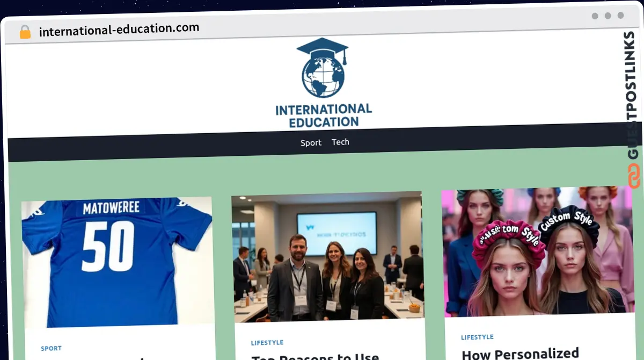This screenshot has width=644, height=360.
Task: Click the padlock icon in the address bar
Action: click(x=25, y=32)
